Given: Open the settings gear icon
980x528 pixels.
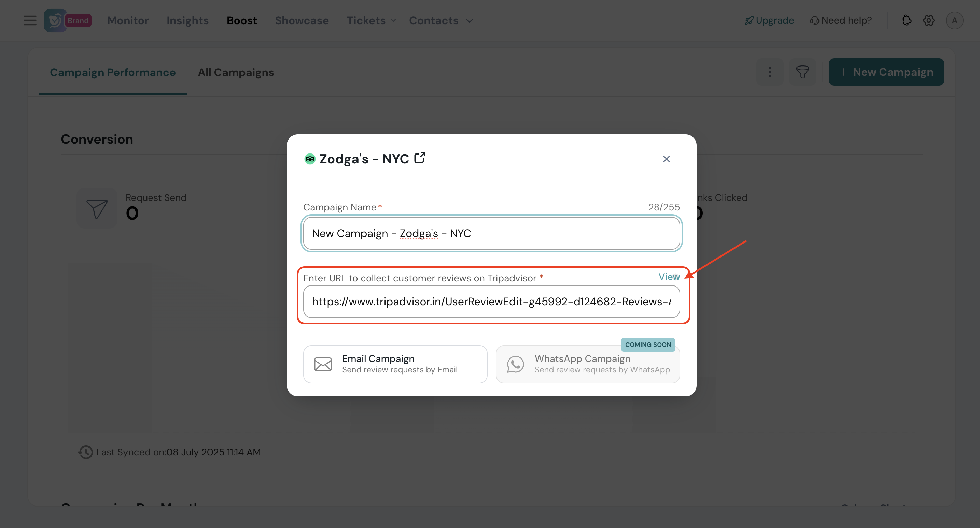Looking at the screenshot, I should [928, 20].
